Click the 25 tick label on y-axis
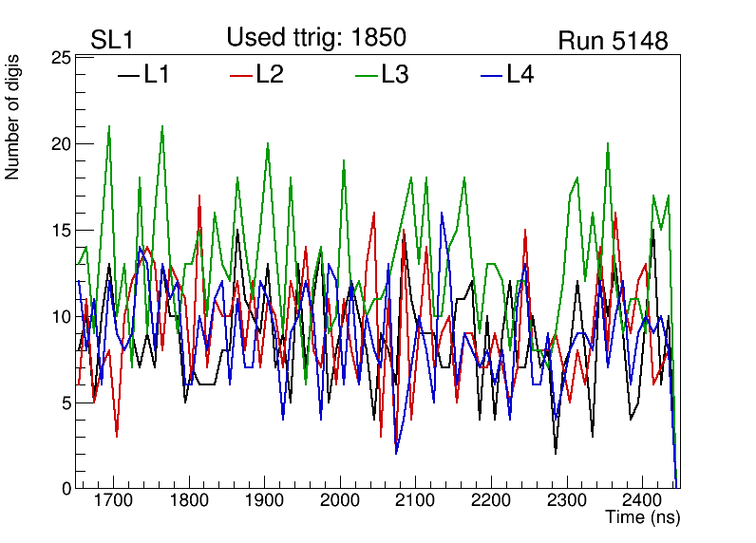The height and width of the screenshot is (543, 756). tap(60, 59)
